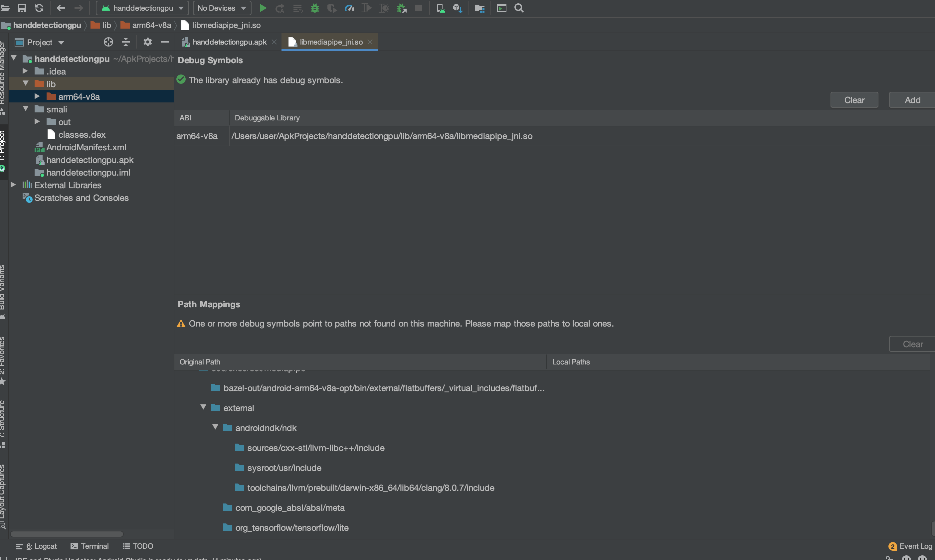
Task: Collapse the androidndk/ndk tree node
Action: pos(216,427)
